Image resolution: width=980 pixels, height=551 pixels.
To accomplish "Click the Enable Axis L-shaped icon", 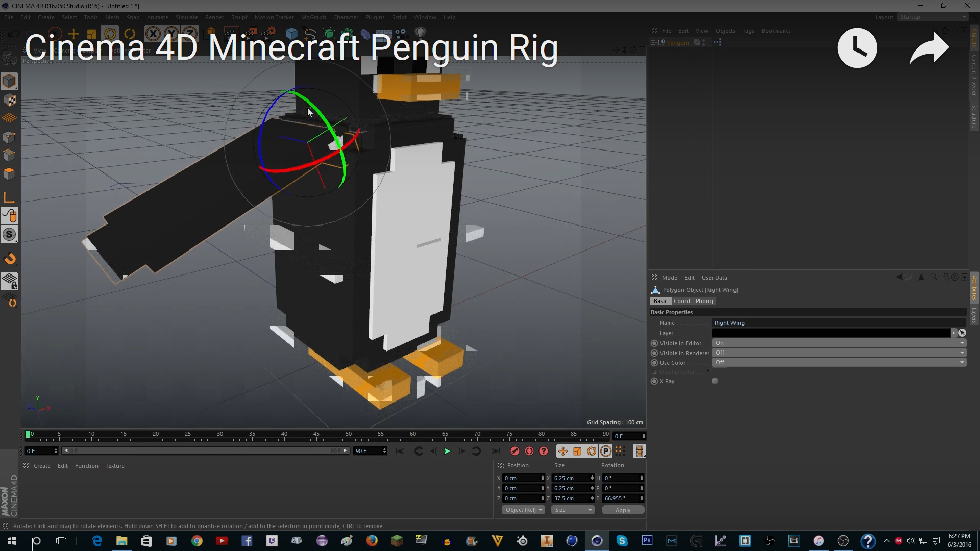I will coord(9,198).
